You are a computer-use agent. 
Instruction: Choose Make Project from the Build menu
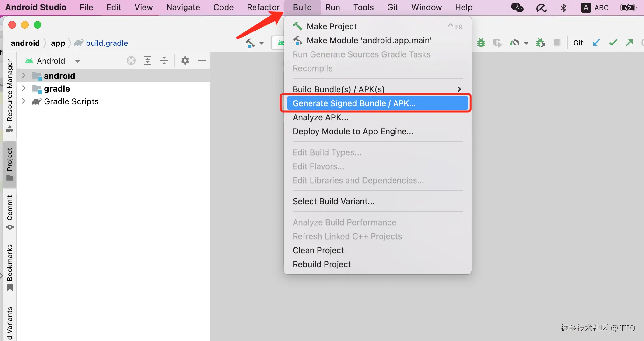pyautogui.click(x=377, y=26)
